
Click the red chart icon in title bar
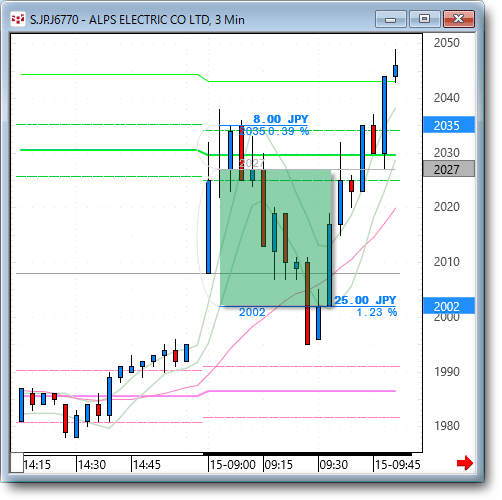(x=18, y=19)
